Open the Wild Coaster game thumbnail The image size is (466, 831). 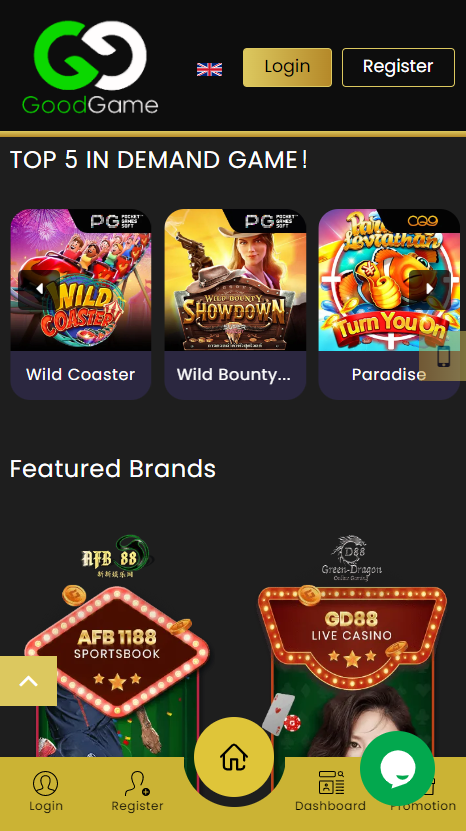coord(81,280)
